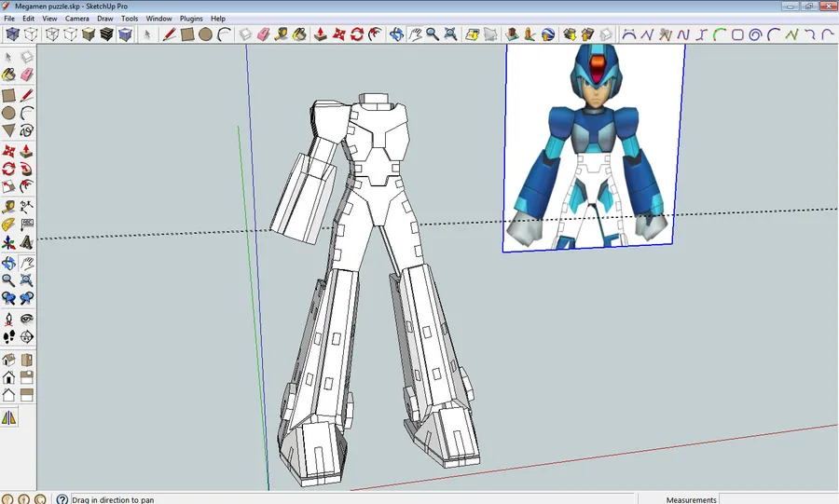839x504 pixels.
Task: Open the Camera menu
Action: tap(77, 19)
